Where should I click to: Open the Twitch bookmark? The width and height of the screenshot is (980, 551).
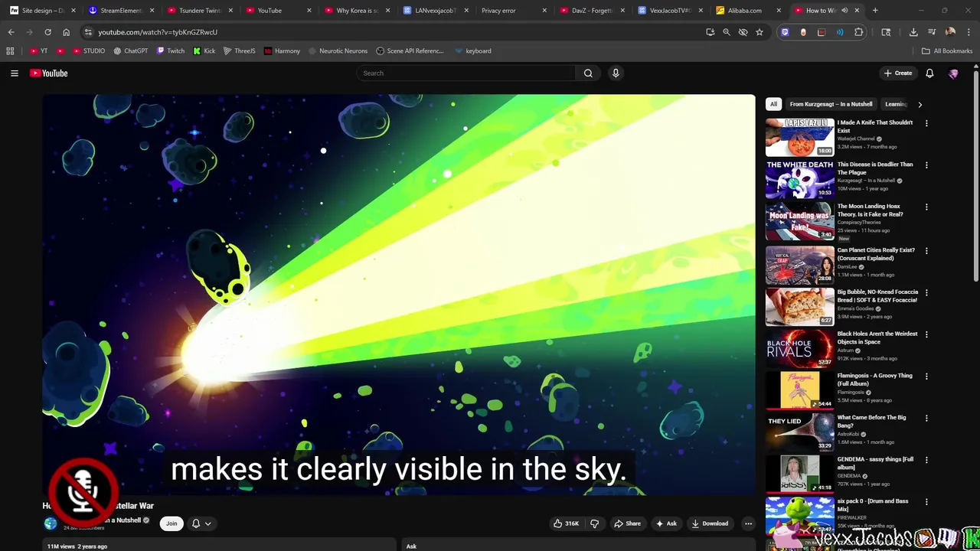171,51
